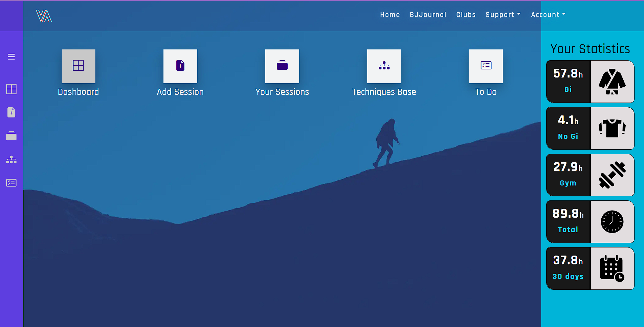
Task: Open BJJournal from the top navigation
Action: tap(428, 15)
